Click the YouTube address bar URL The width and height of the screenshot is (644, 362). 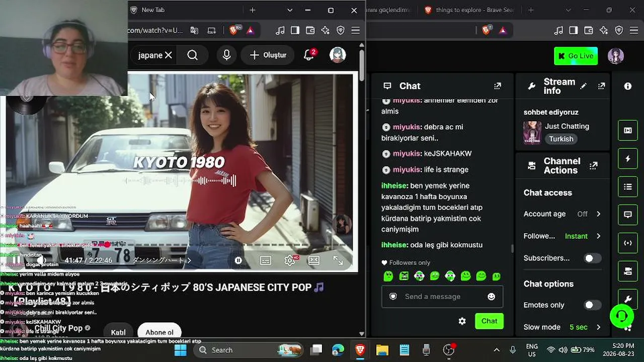click(155, 30)
